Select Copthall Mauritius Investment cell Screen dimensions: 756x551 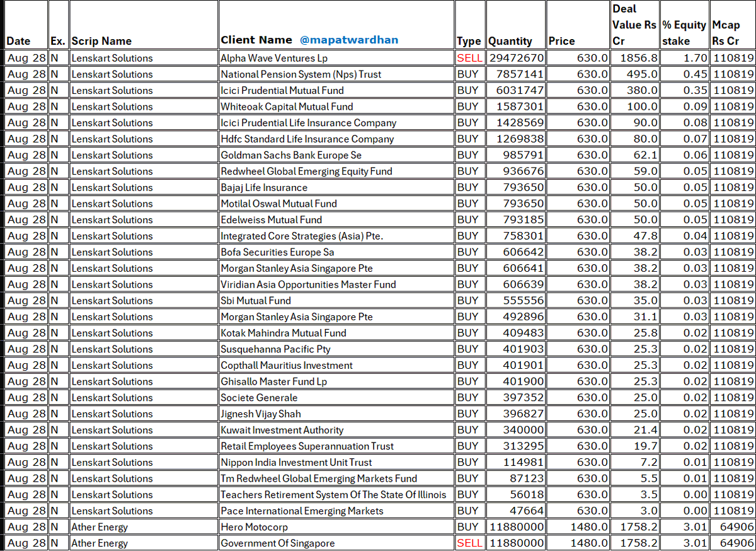click(x=336, y=366)
